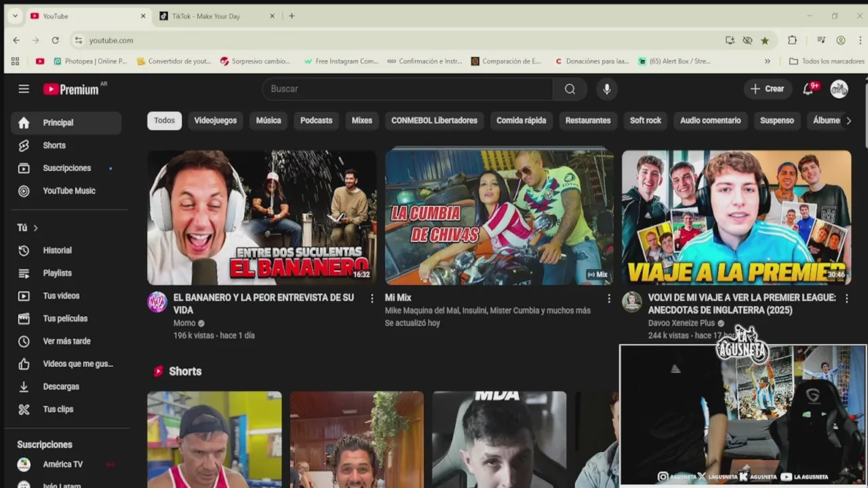Select the Videojuegos chip

tap(216, 121)
